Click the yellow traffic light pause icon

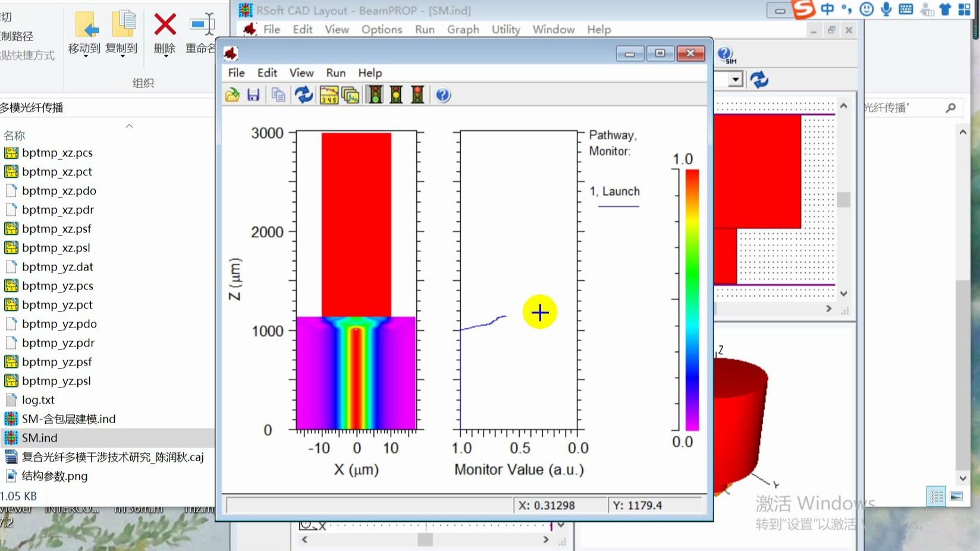396,95
